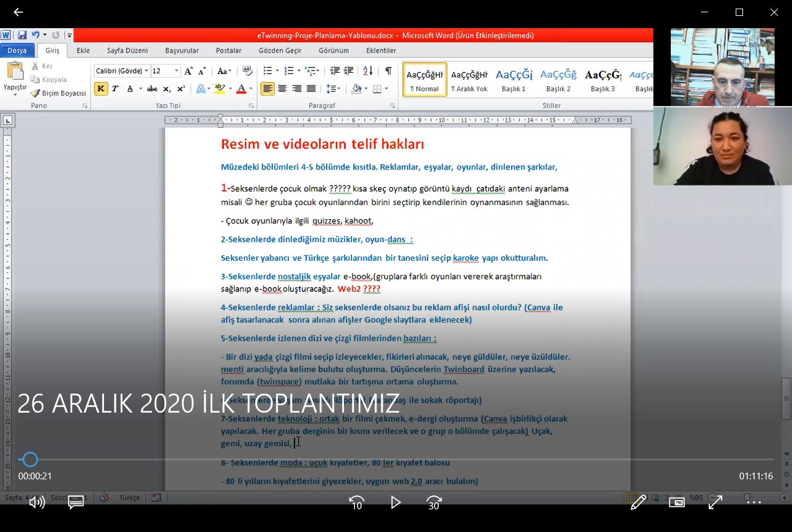Toggle subscript formatting
Viewport: 792px width, 532px height.
[x=166, y=89]
